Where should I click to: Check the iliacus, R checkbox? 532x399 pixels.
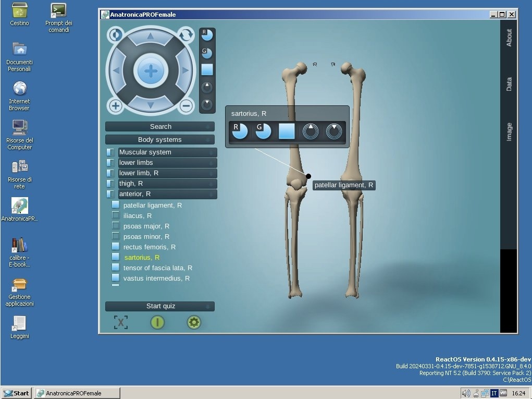coord(116,215)
